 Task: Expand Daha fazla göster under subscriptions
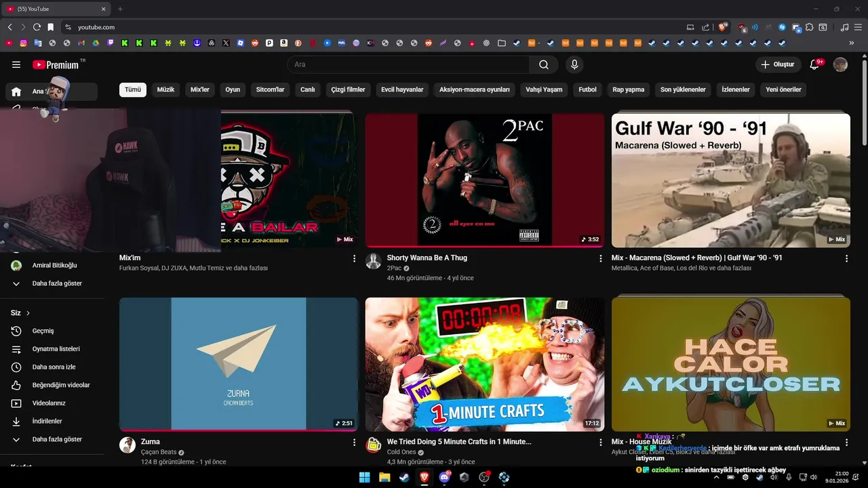coord(52,283)
